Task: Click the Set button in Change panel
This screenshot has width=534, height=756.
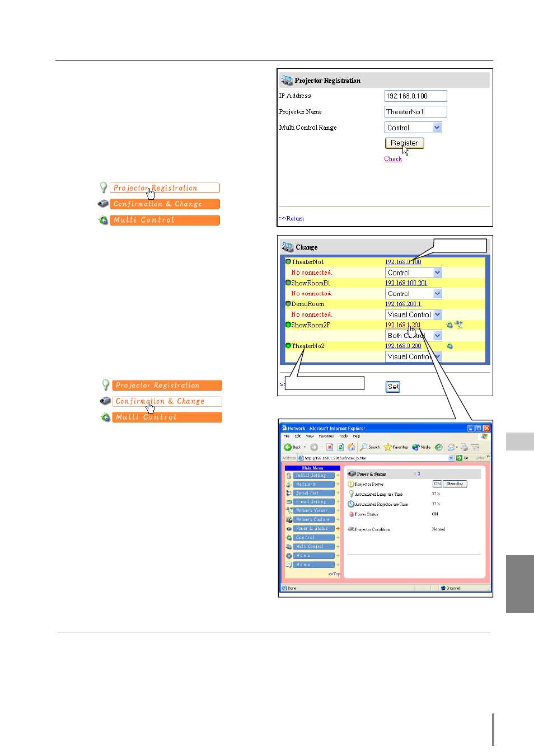Action: [x=394, y=387]
